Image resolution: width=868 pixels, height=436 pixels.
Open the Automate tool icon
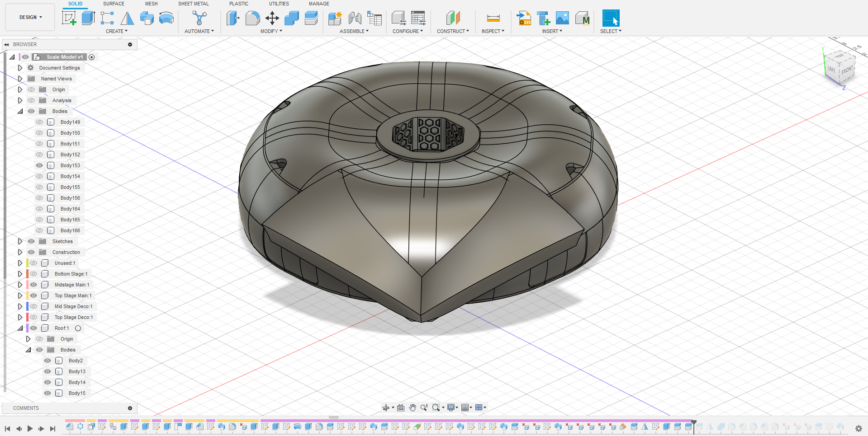tap(199, 18)
